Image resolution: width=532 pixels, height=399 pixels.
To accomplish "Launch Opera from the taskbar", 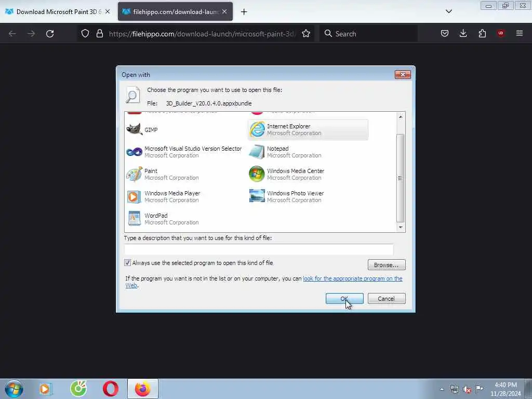I will pyautogui.click(x=111, y=389).
